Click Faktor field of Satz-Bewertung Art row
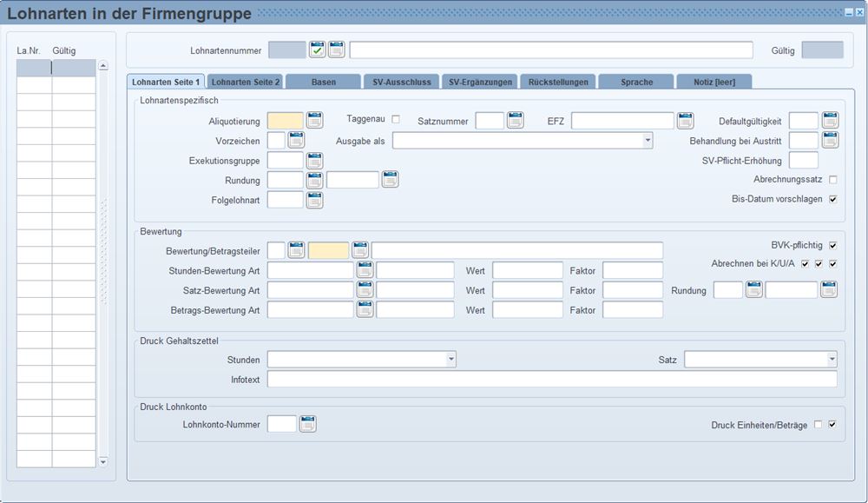The width and height of the screenshot is (868, 503). point(633,290)
